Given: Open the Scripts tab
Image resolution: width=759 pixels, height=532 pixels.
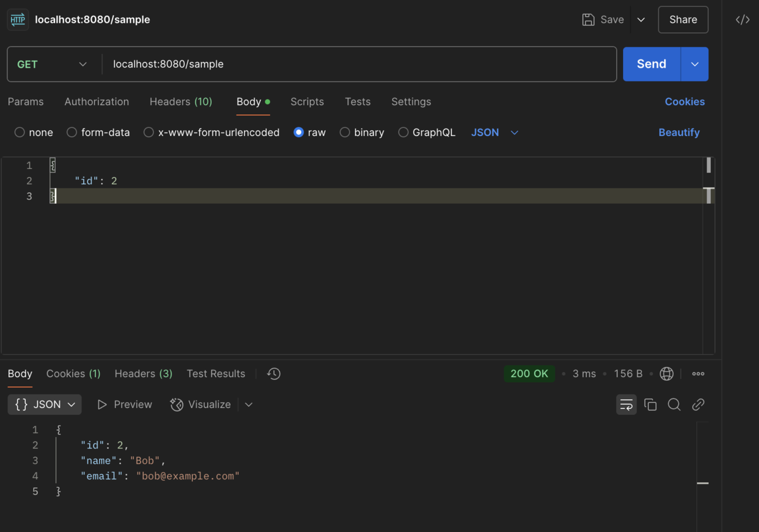Looking at the screenshot, I should (307, 102).
